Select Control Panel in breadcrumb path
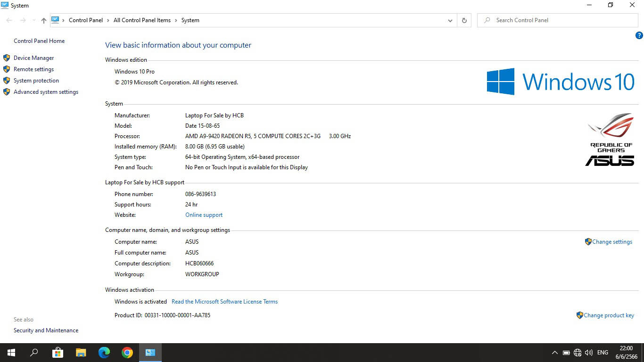Viewport: 644px width, 362px height. [x=86, y=20]
